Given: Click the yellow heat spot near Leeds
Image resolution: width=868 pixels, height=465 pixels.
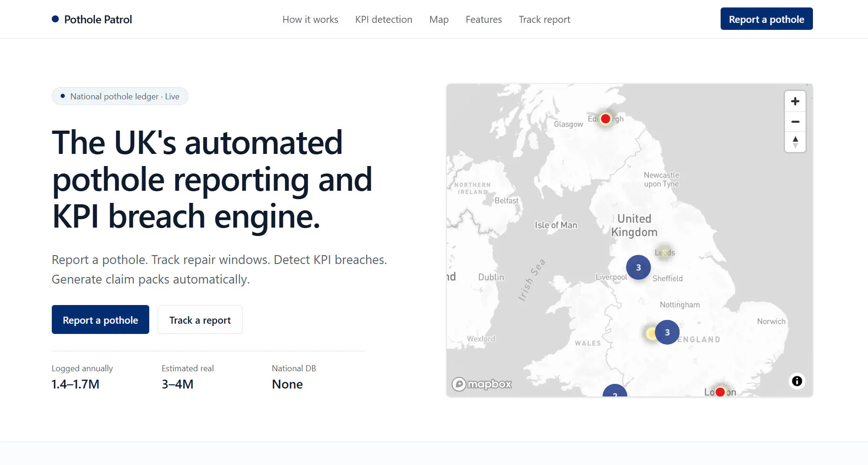Looking at the screenshot, I should pyautogui.click(x=665, y=252).
